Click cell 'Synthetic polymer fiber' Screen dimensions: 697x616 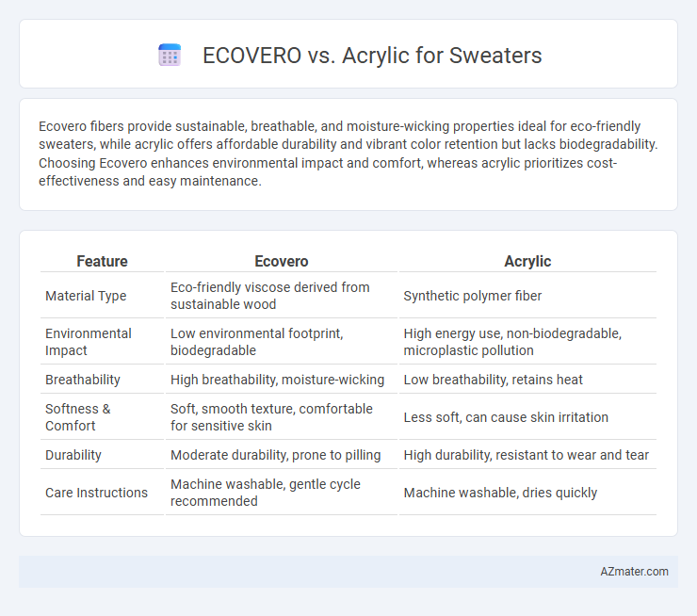(x=527, y=296)
